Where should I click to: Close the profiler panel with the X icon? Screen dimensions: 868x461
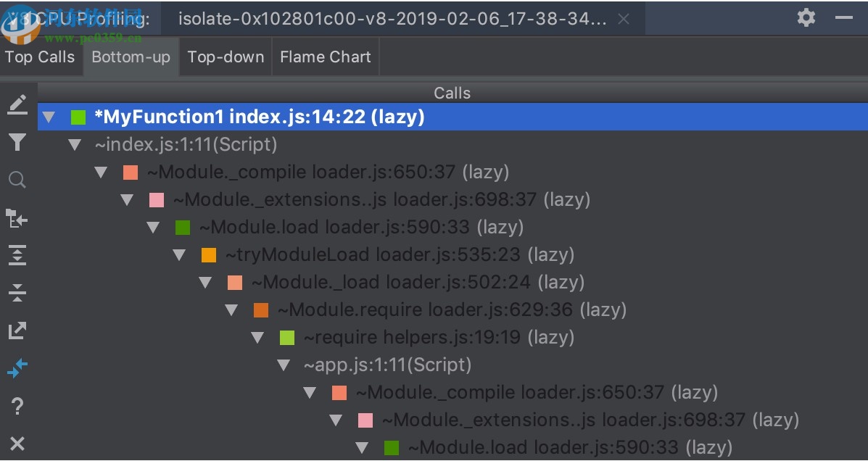pyautogui.click(x=17, y=443)
